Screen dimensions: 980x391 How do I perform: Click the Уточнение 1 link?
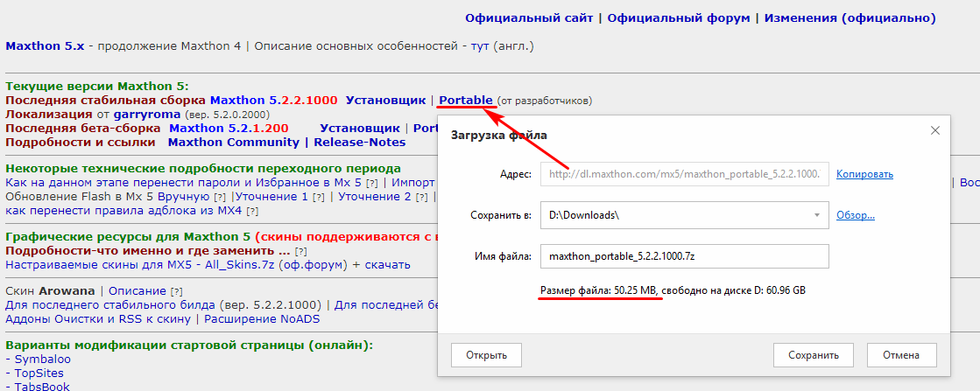pos(271,197)
